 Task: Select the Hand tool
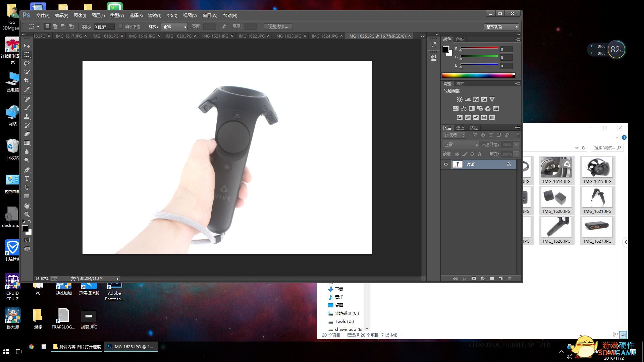[x=27, y=205]
